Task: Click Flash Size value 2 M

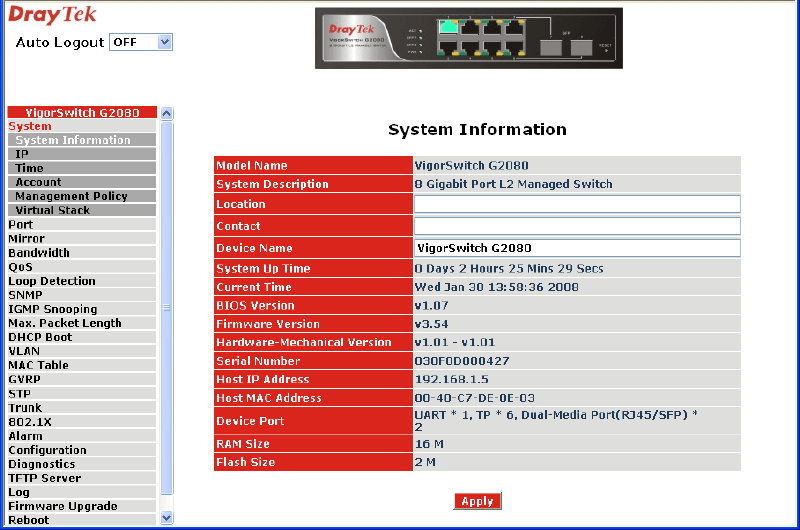Action: tap(425, 462)
